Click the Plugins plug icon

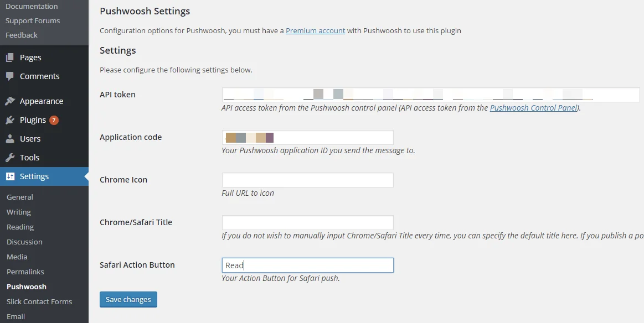[x=10, y=120]
